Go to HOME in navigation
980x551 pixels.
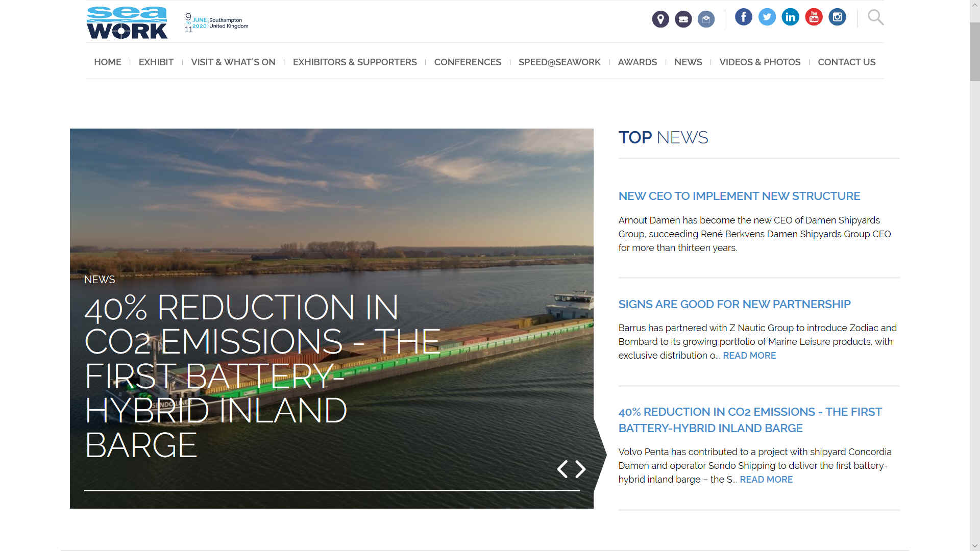point(108,62)
